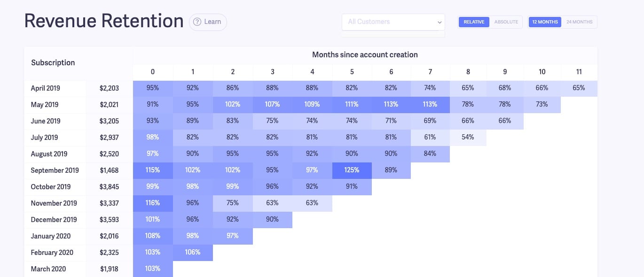Select the 12 MONTHS tab

pyautogui.click(x=545, y=22)
